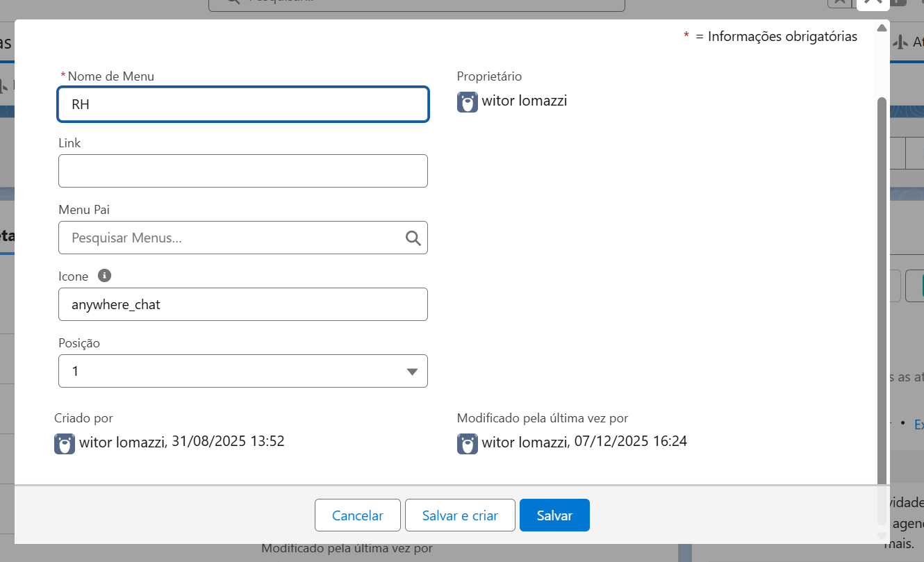The height and width of the screenshot is (562, 924).
Task: Open witor lomazzi link under Modificado por
Action: pyautogui.click(x=525, y=441)
